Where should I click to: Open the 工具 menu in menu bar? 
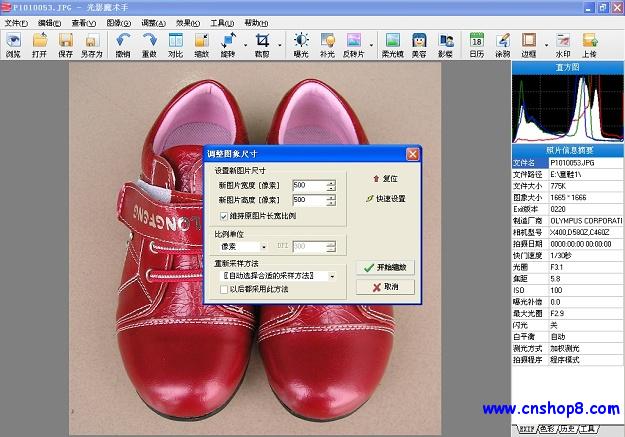click(x=222, y=23)
